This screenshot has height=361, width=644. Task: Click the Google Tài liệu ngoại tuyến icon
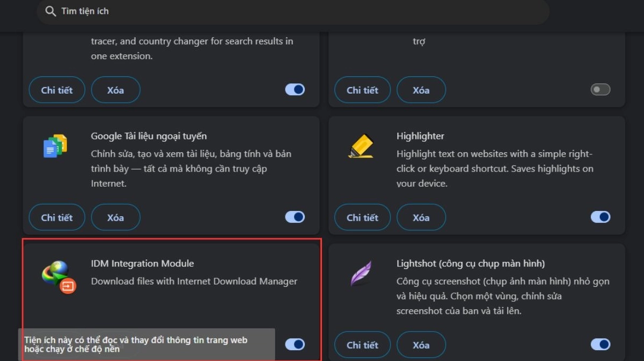tap(55, 146)
